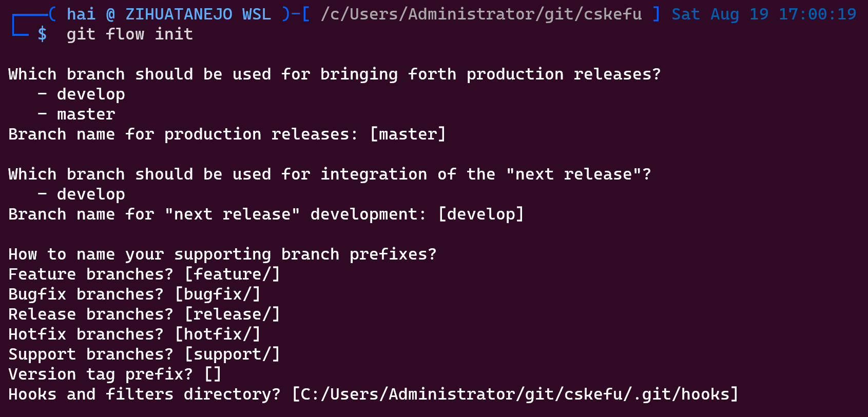The height and width of the screenshot is (417, 868).
Task: Click the '- develop' option under production releases
Action: pyautogui.click(x=81, y=94)
